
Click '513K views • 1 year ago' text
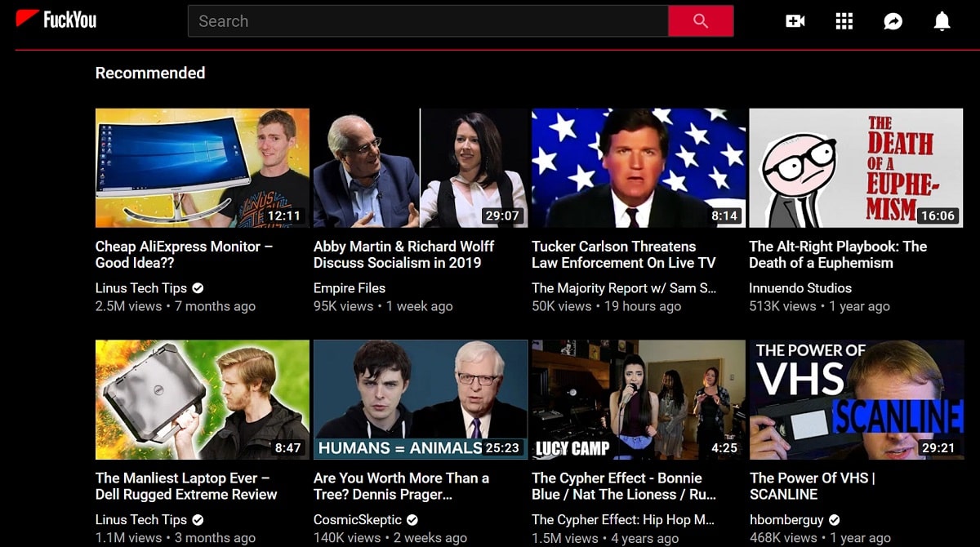[819, 307]
